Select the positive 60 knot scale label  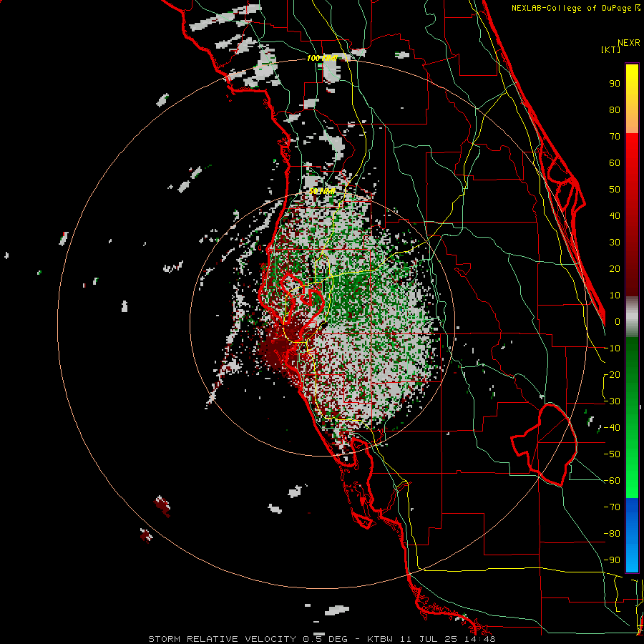point(615,162)
